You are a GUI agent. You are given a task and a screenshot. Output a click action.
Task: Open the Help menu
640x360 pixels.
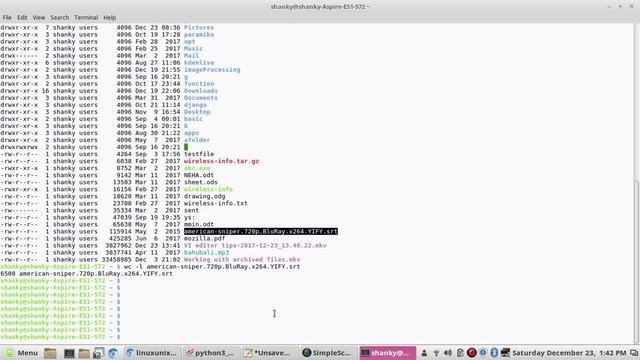coord(109,18)
